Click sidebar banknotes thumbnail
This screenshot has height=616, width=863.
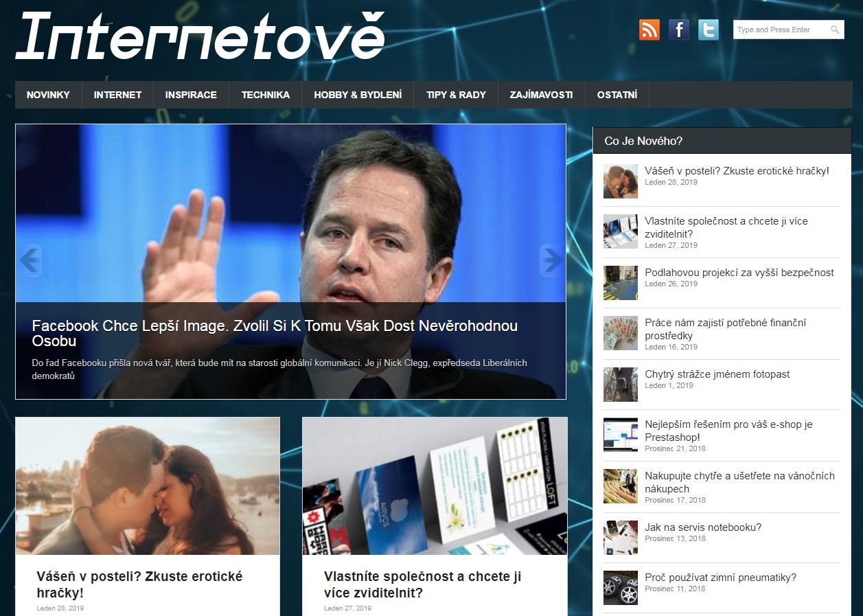coord(621,333)
